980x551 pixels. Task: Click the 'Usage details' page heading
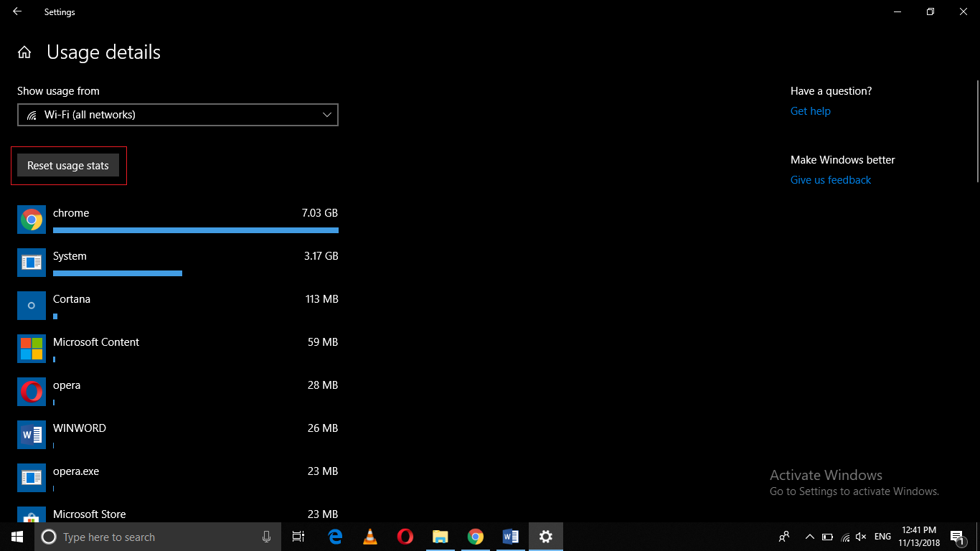(103, 52)
